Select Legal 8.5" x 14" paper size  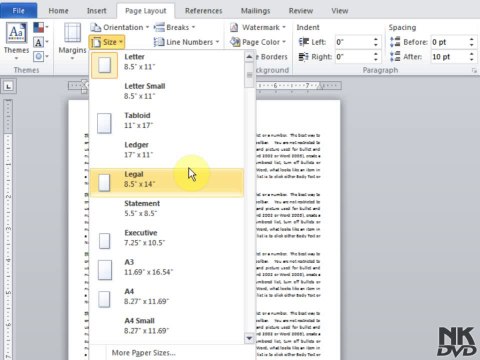pos(167,182)
